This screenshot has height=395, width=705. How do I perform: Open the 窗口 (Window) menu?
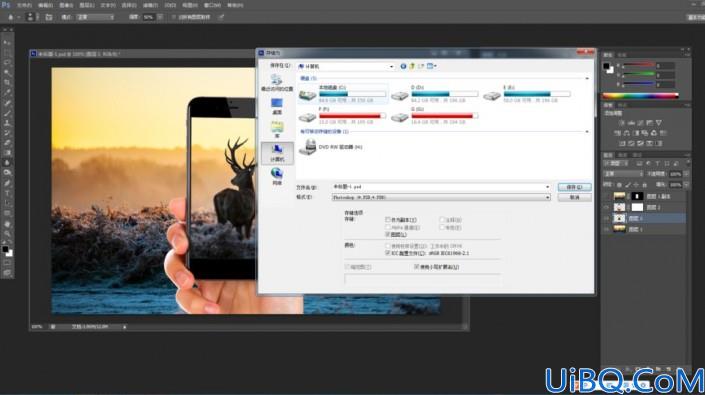click(x=212, y=5)
